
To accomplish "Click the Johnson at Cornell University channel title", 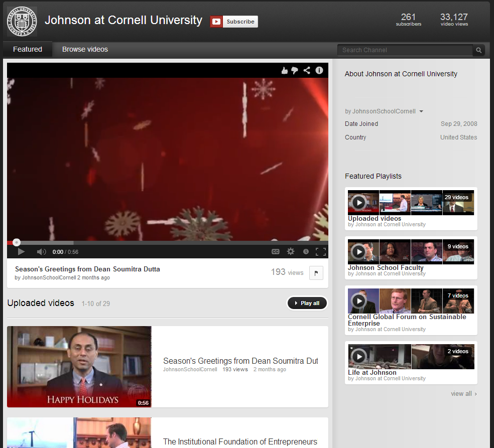I will [123, 20].
